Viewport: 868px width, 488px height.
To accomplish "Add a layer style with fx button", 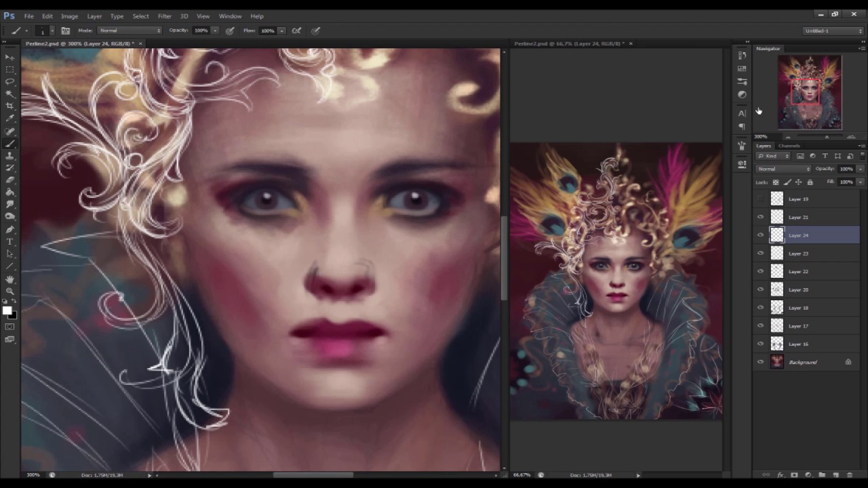I will tap(781, 475).
